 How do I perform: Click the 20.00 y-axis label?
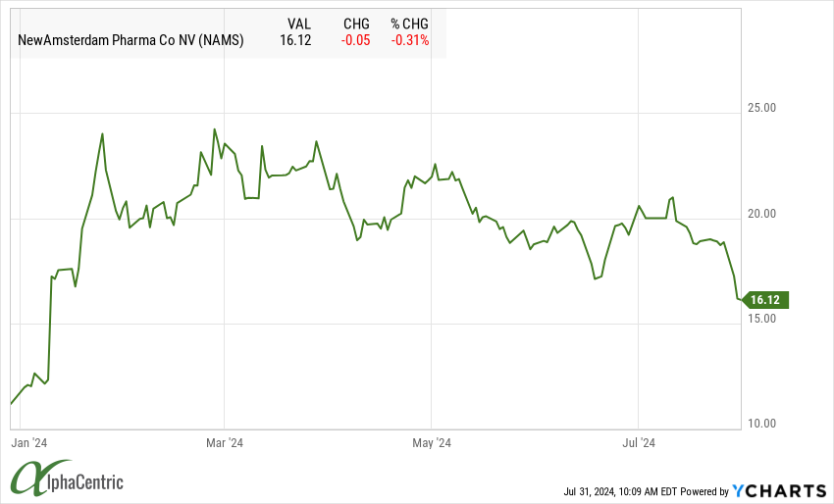click(761, 214)
